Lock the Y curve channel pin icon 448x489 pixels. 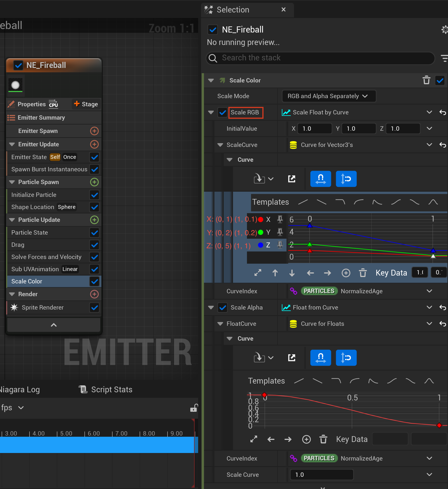tap(280, 232)
